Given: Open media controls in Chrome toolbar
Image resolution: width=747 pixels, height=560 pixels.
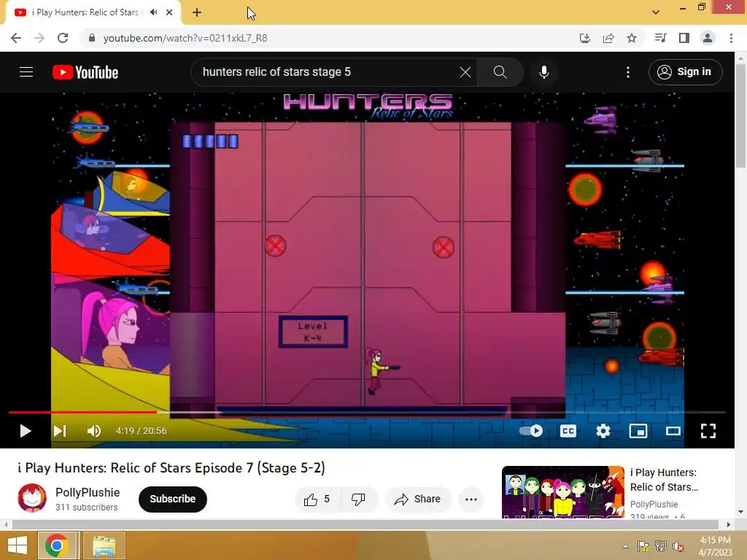Looking at the screenshot, I should (660, 38).
